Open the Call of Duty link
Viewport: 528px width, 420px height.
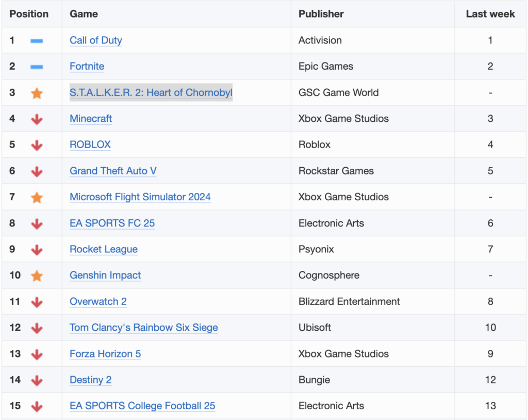(x=95, y=40)
